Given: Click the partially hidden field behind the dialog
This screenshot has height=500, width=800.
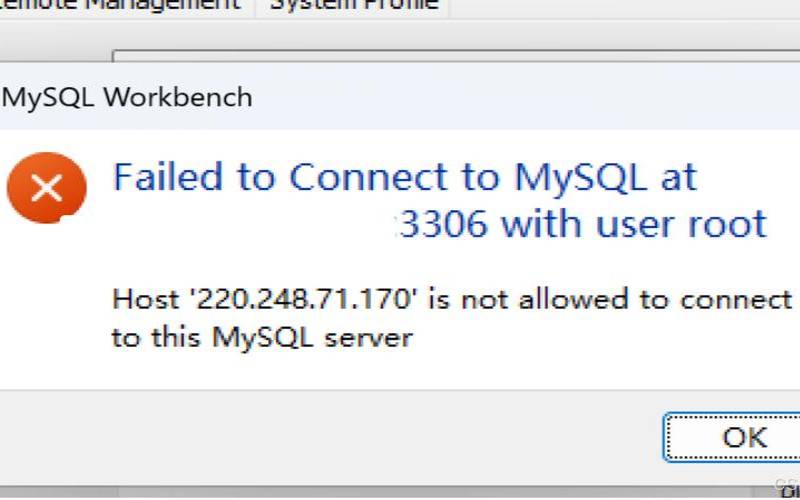Looking at the screenshot, I should [450, 57].
